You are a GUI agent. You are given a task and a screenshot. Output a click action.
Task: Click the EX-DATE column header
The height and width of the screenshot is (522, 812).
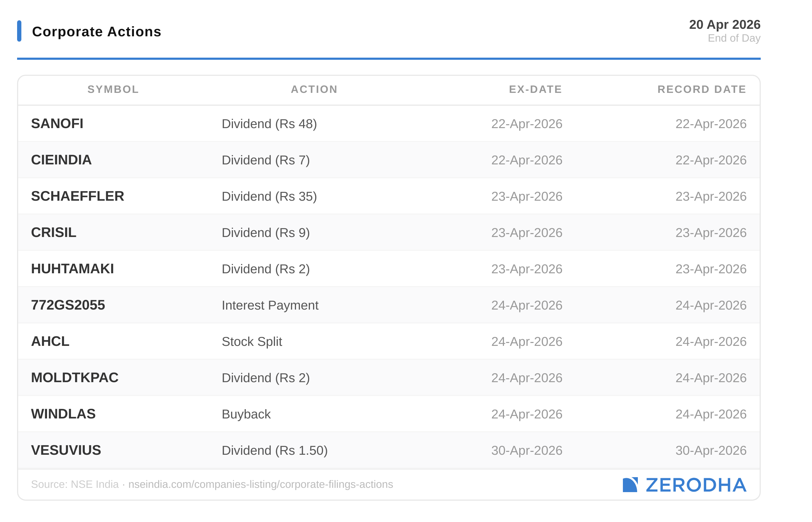pos(535,89)
